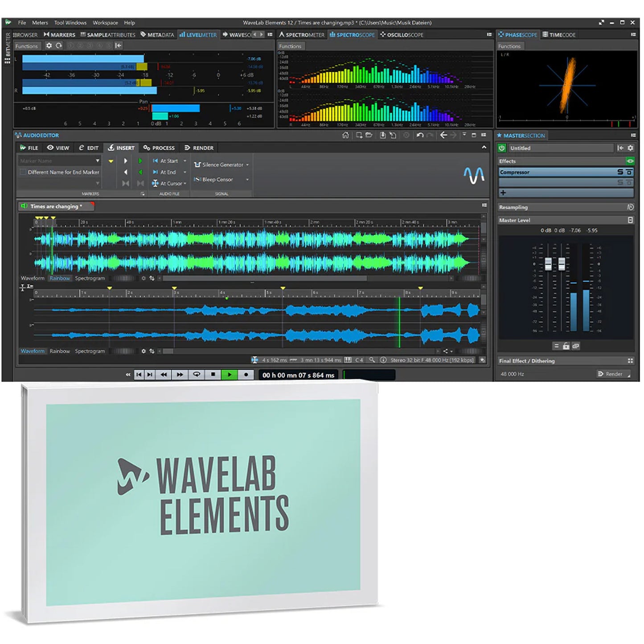Toggle the Loop playback button
Screen dimensions: 644x644
[x=196, y=375]
